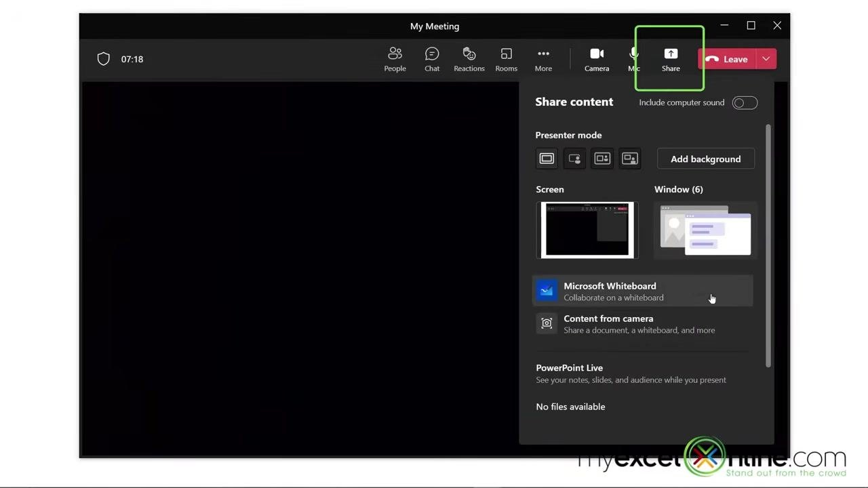Screen dimensions: 868x488
Task: Click the shield security icon
Action: click(x=103, y=59)
